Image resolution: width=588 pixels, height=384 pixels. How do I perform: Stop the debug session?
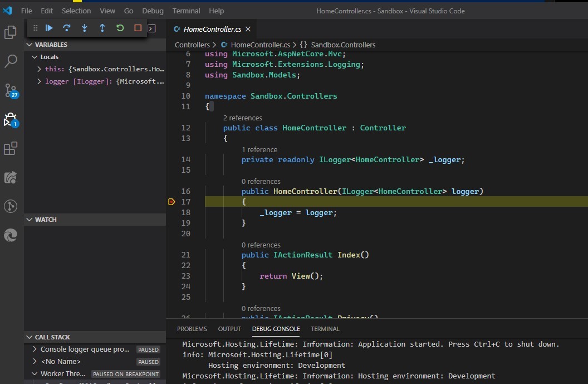click(x=138, y=28)
